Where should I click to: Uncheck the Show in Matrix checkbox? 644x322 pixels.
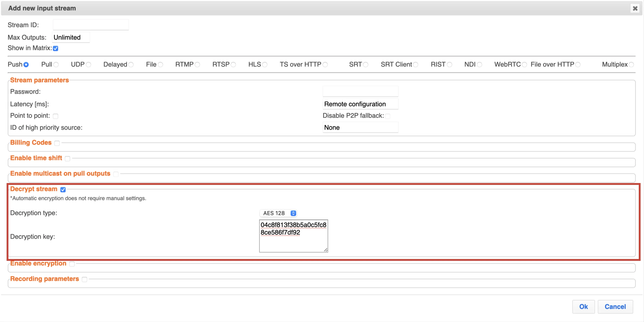56,48
